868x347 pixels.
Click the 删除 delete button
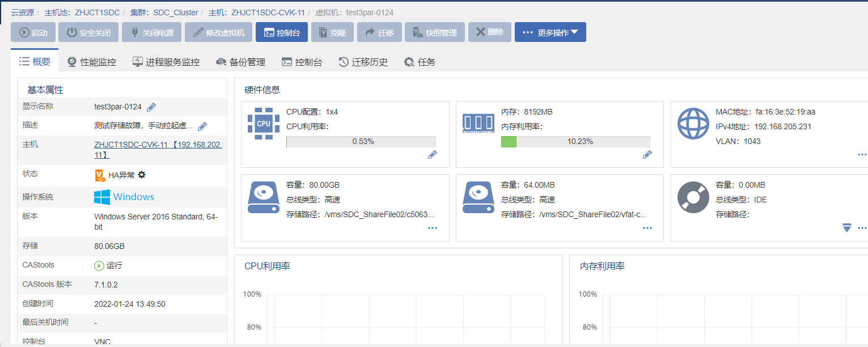tap(490, 32)
